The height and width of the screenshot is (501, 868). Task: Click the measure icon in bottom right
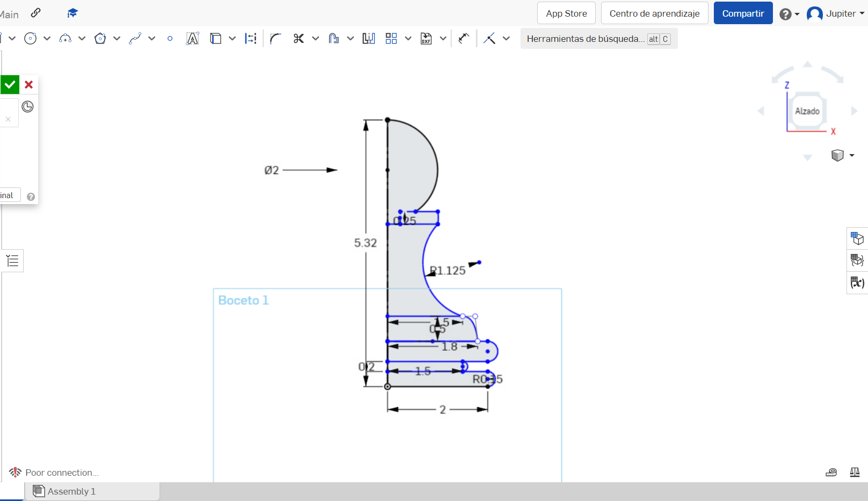[831, 473]
